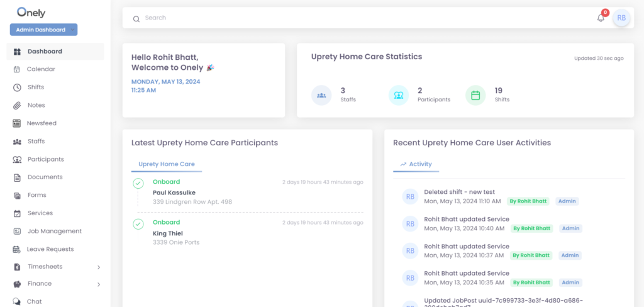This screenshot has width=644, height=307.
Task: Click the Participants statistics icon
Action: coord(398,96)
